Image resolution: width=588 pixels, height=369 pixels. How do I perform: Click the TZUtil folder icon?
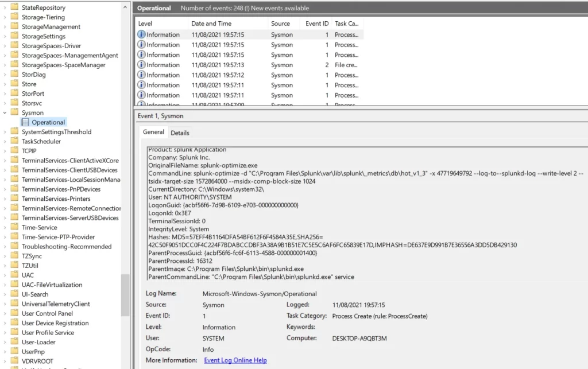click(x=14, y=265)
